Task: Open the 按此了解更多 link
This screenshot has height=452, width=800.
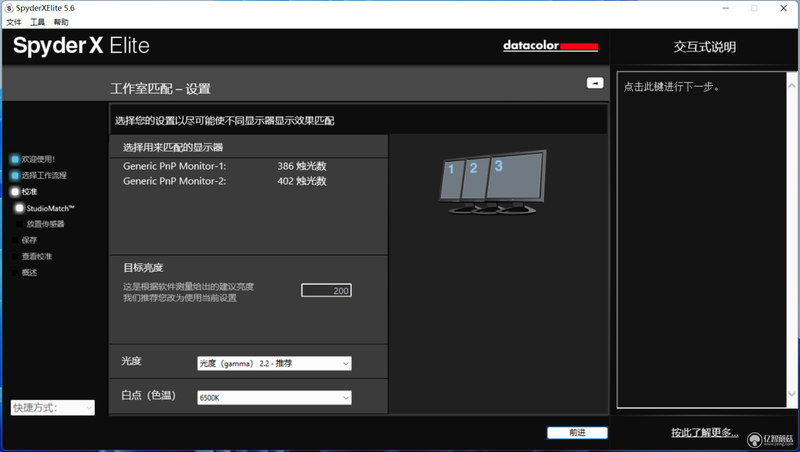Action: tap(705, 433)
